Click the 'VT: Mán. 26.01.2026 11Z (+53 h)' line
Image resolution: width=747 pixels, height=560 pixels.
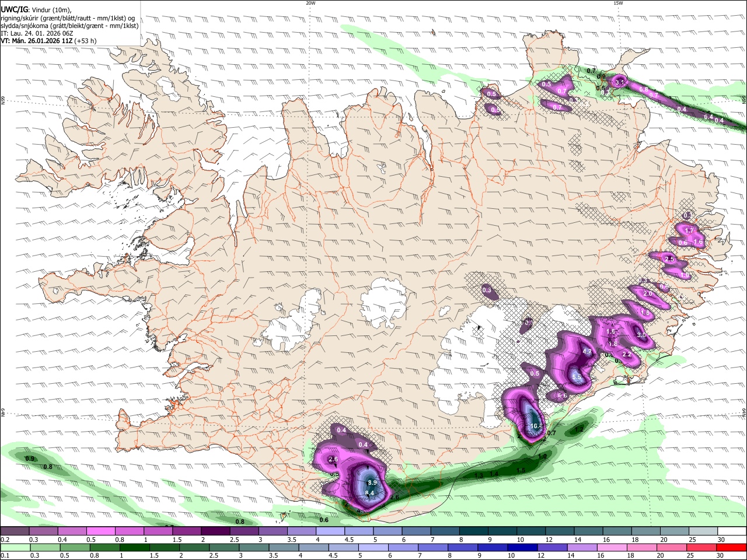point(48,41)
